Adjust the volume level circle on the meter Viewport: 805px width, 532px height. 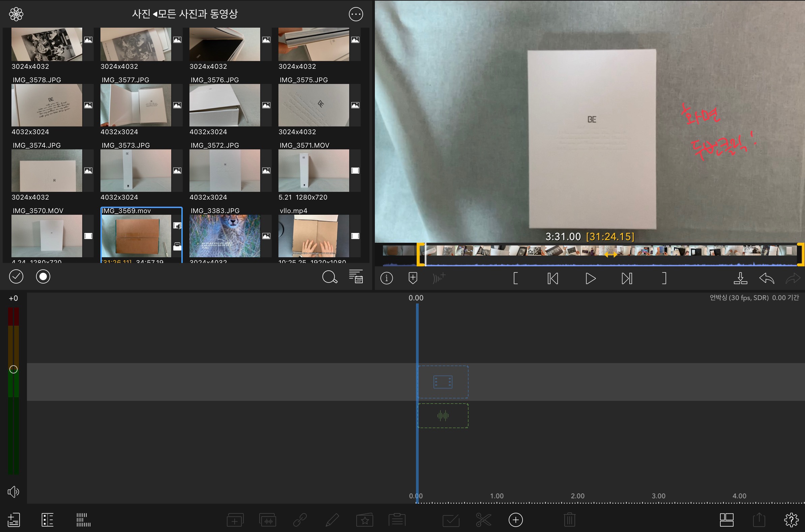[13, 369]
